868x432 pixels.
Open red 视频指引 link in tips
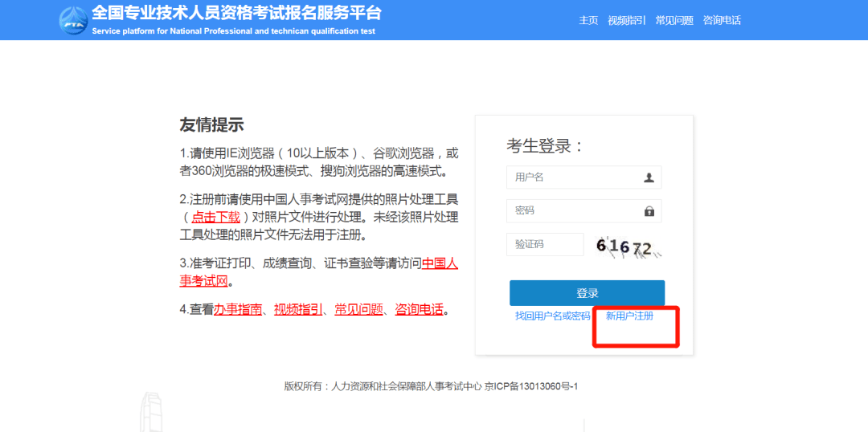point(298,310)
